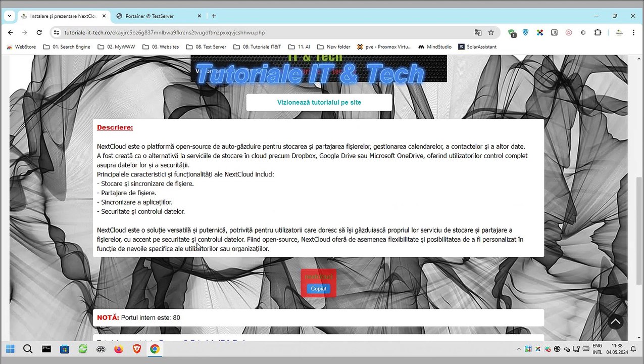Click the NOTĂ: Portul intern este: 80 text
This screenshot has height=364, width=644.
tap(138, 317)
